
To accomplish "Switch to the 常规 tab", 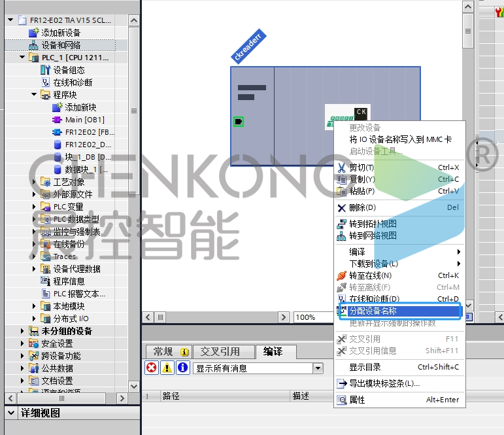I will click(x=169, y=351).
